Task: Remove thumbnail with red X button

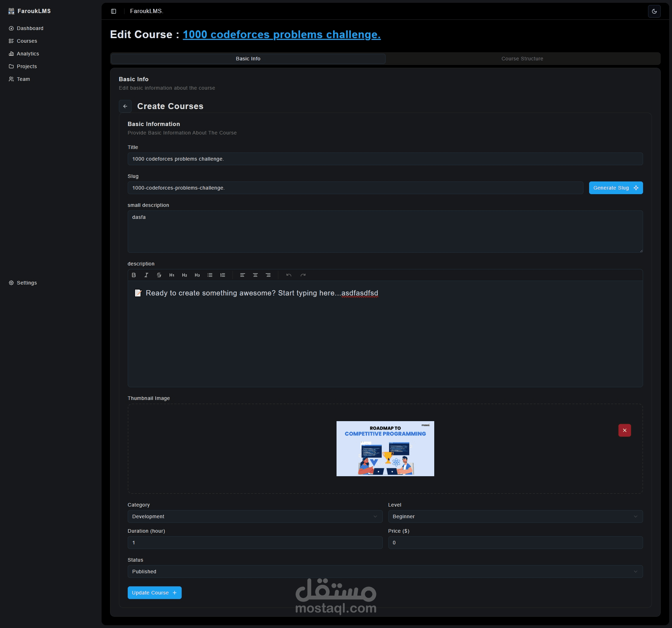Action: (x=625, y=430)
